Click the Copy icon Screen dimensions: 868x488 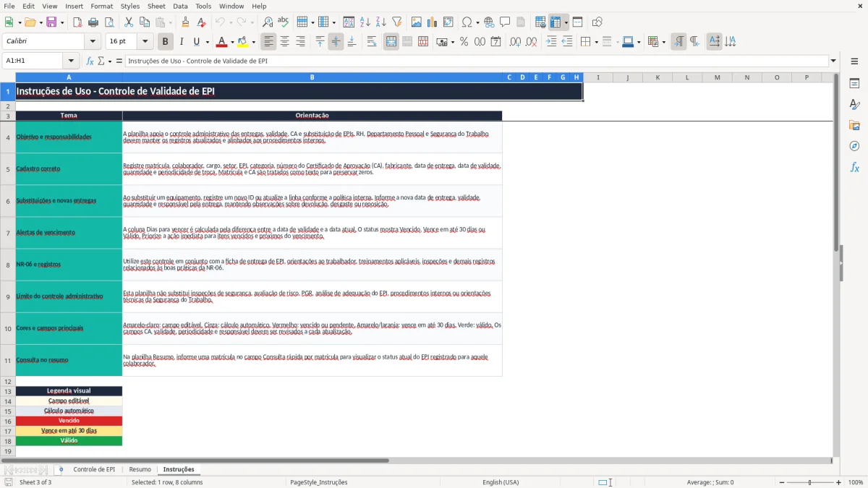point(143,22)
